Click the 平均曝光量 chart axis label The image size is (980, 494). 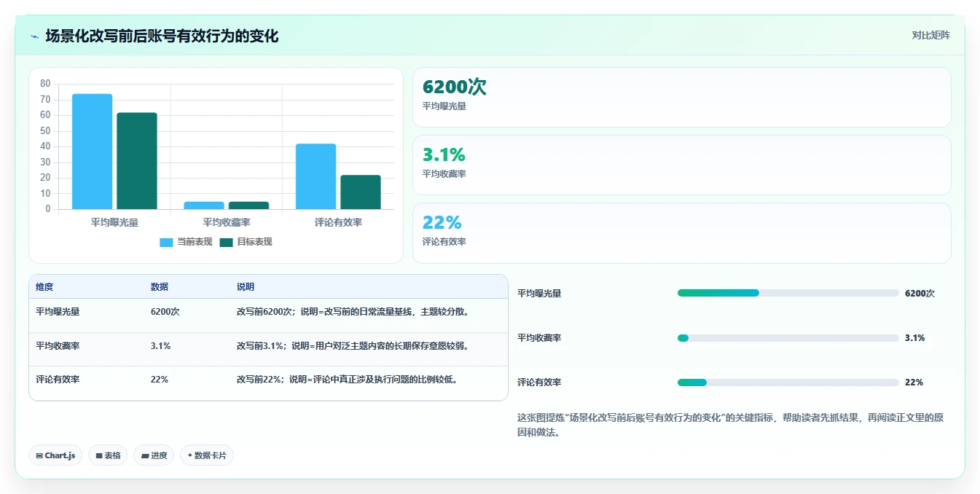(114, 222)
